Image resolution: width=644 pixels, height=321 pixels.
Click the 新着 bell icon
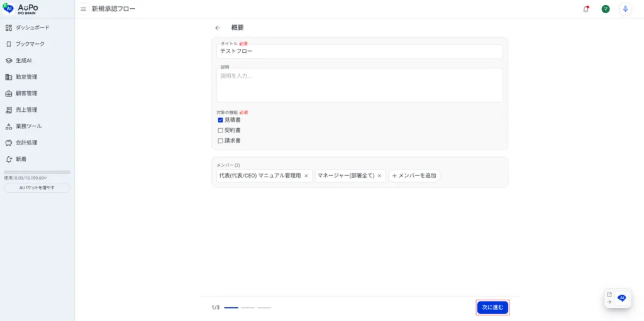9,159
